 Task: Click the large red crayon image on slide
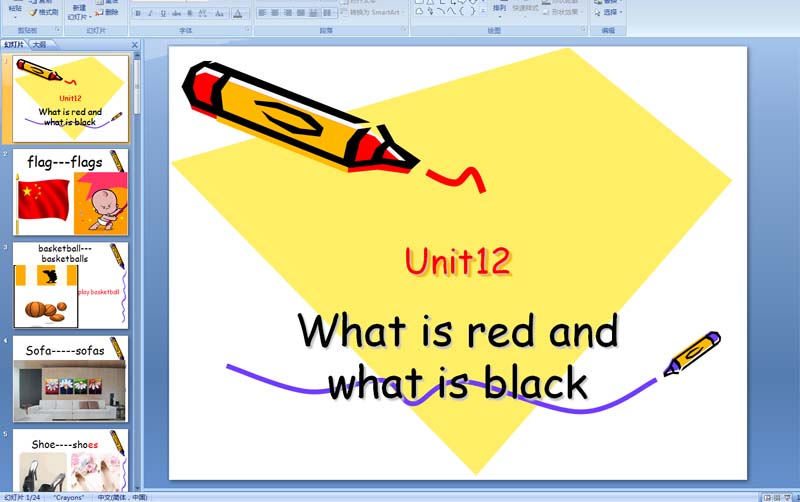tap(301, 117)
